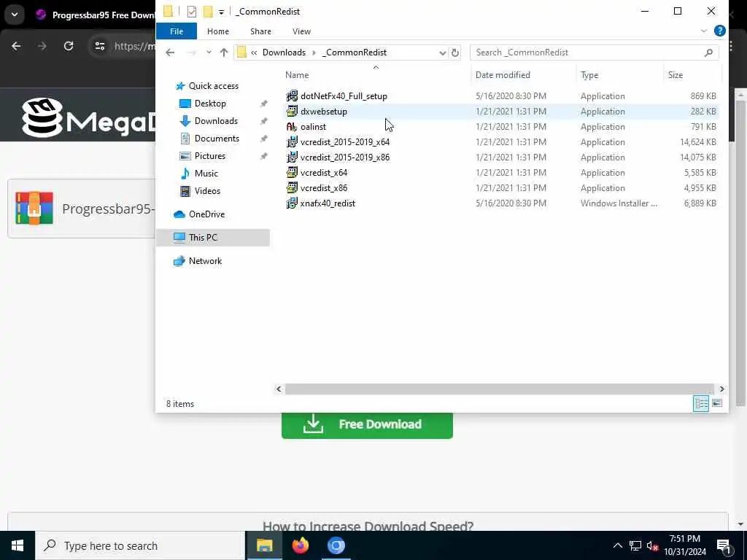Select vcredist_2015-2019_x86 installer icon
The image size is (747, 560).
pos(292,157)
